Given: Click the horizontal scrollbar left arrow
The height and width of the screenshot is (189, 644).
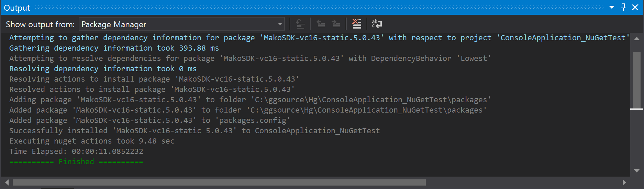Looking at the screenshot, I should 7,182.
